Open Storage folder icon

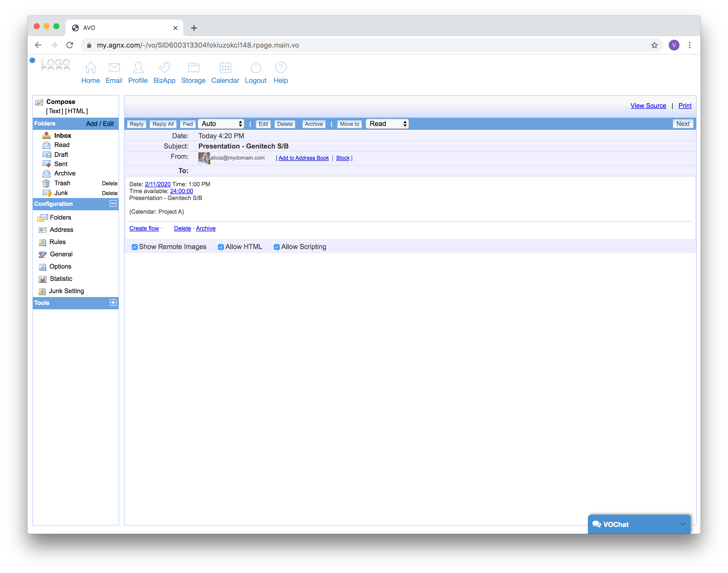click(x=194, y=67)
